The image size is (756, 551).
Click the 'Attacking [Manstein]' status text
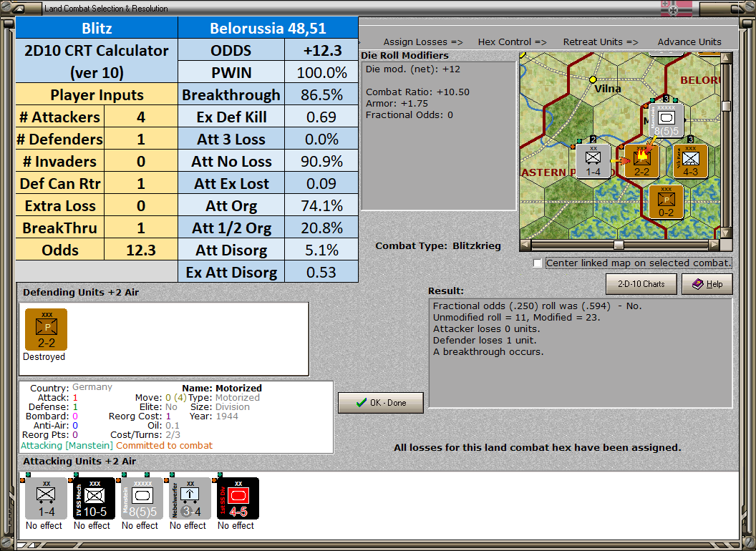click(x=67, y=445)
